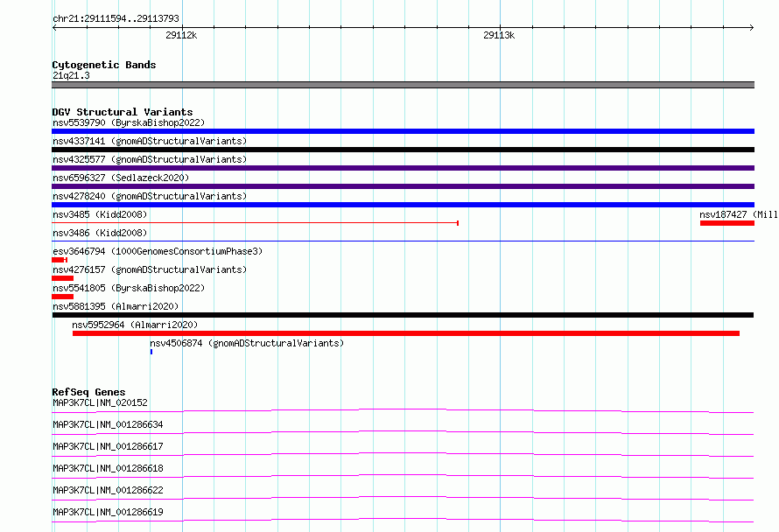
Task: Open the nsv5952964 (Almarri2020) label
Action: 135,325
